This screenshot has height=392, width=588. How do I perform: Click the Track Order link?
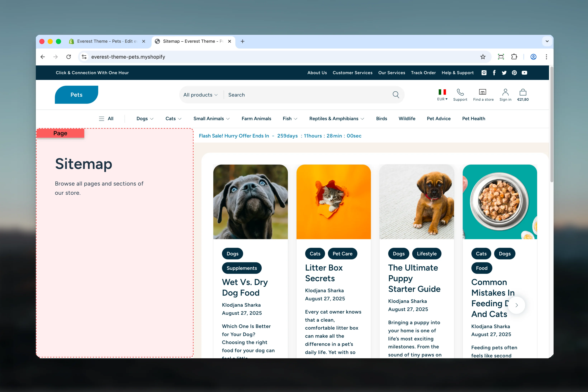[423, 73]
